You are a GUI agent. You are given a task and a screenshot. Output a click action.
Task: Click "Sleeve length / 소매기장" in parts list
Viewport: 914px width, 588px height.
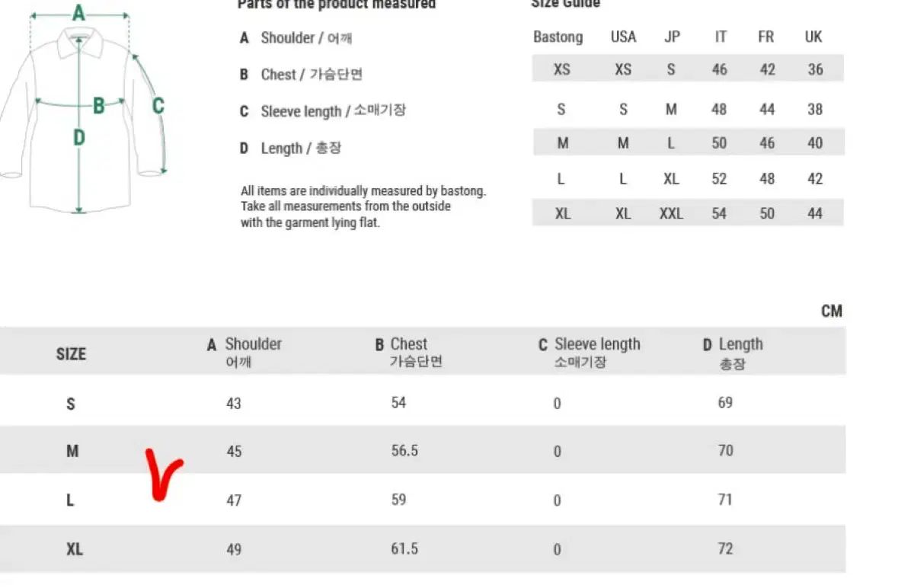[333, 111]
